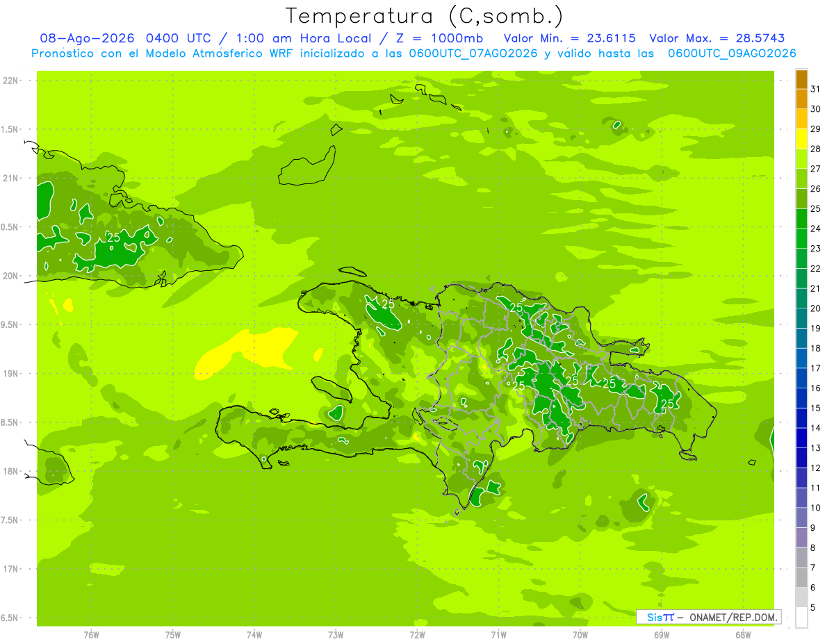
Task: Select the 'Z = 1000mb' level text
Action: click(440, 38)
